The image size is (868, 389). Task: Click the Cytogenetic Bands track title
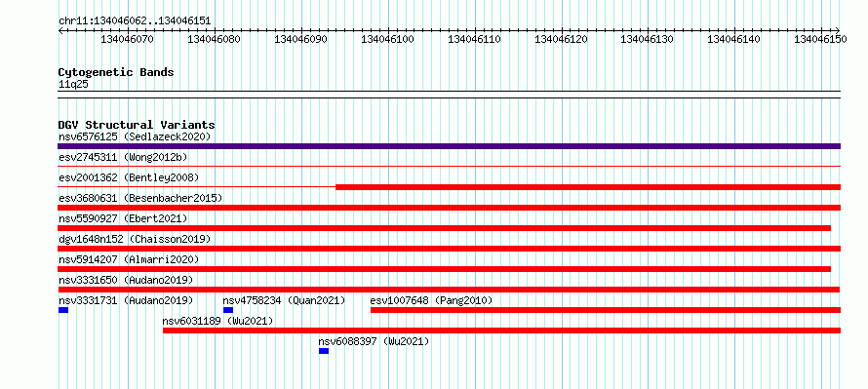pyautogui.click(x=116, y=72)
